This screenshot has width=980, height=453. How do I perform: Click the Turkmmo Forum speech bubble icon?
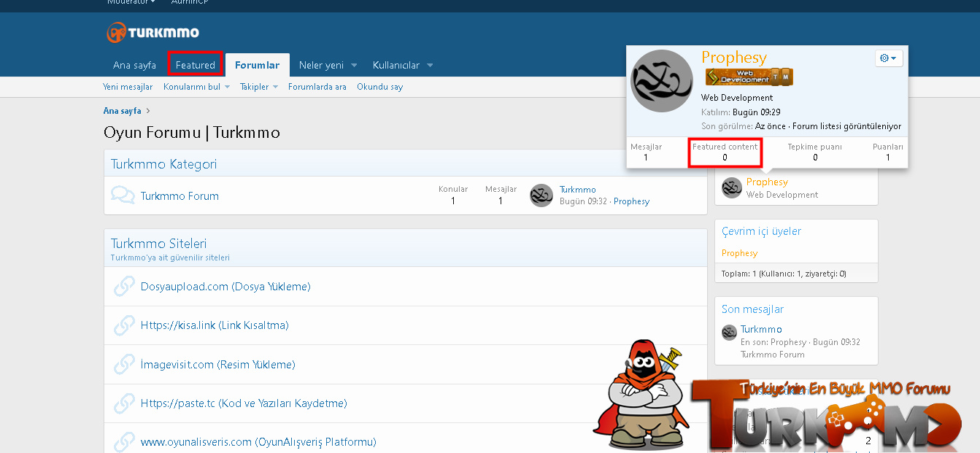click(x=123, y=195)
